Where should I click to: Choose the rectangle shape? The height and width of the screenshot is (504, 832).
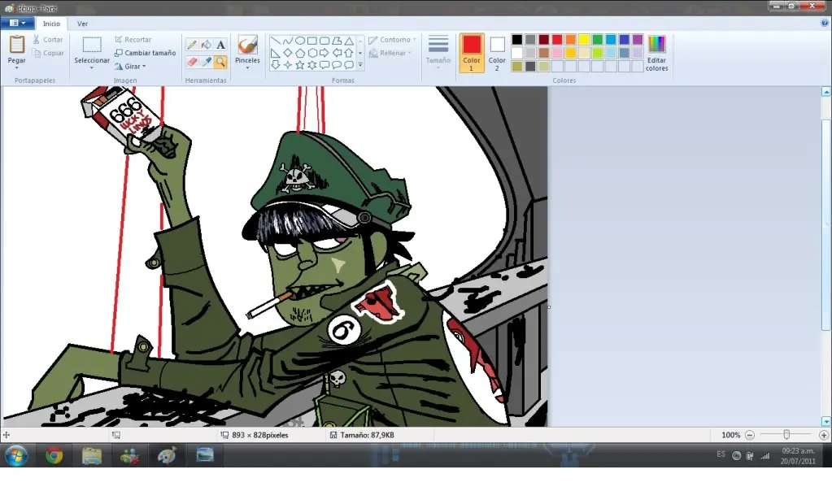(x=312, y=41)
